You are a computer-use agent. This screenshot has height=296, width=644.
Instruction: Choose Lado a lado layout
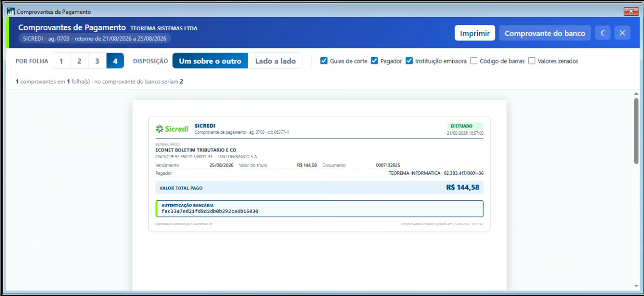point(275,61)
